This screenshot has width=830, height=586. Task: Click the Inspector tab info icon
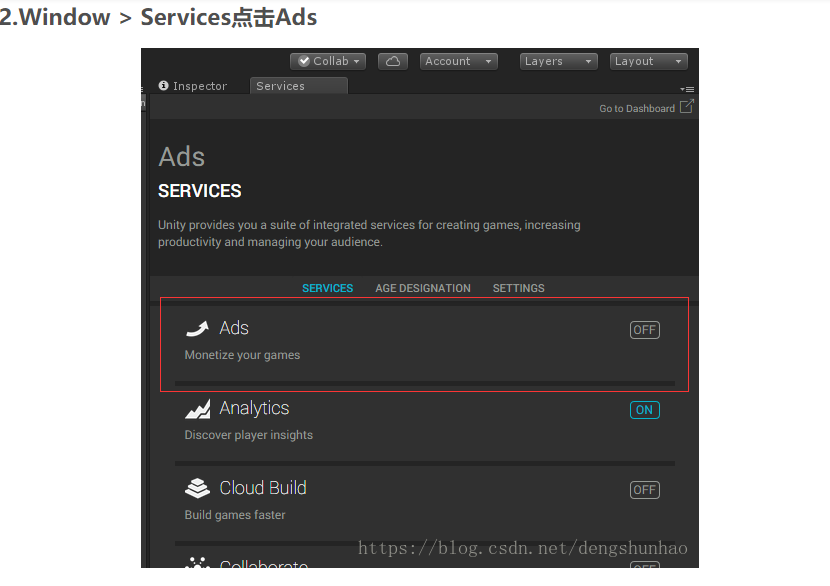pos(164,86)
